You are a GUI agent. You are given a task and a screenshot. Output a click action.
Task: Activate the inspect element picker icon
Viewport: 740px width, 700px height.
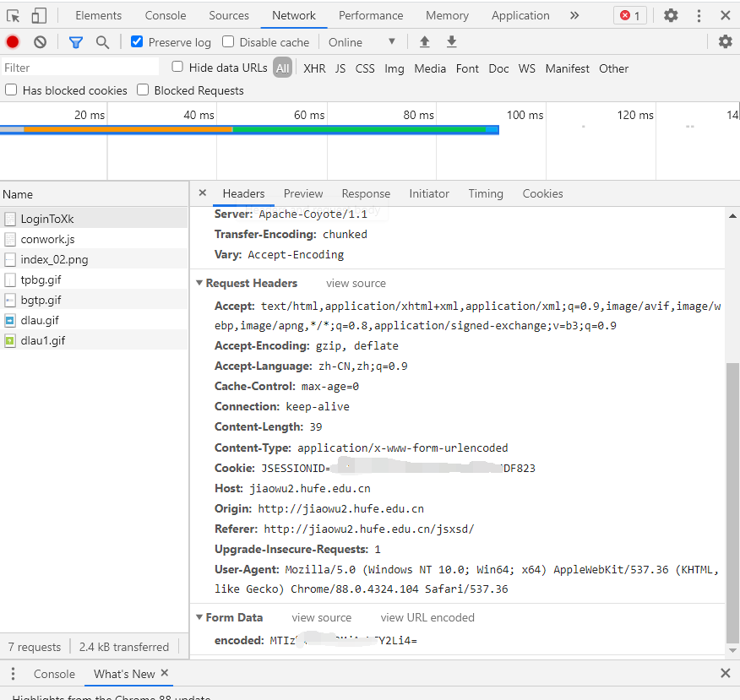14,16
